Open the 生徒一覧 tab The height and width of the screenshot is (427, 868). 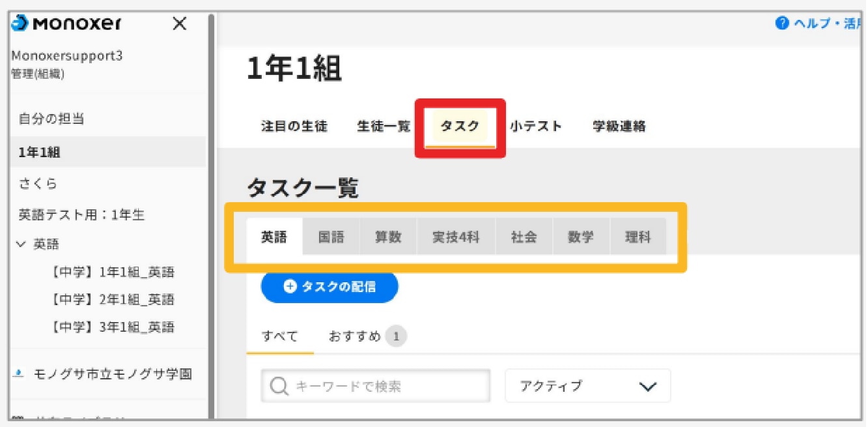(x=384, y=126)
